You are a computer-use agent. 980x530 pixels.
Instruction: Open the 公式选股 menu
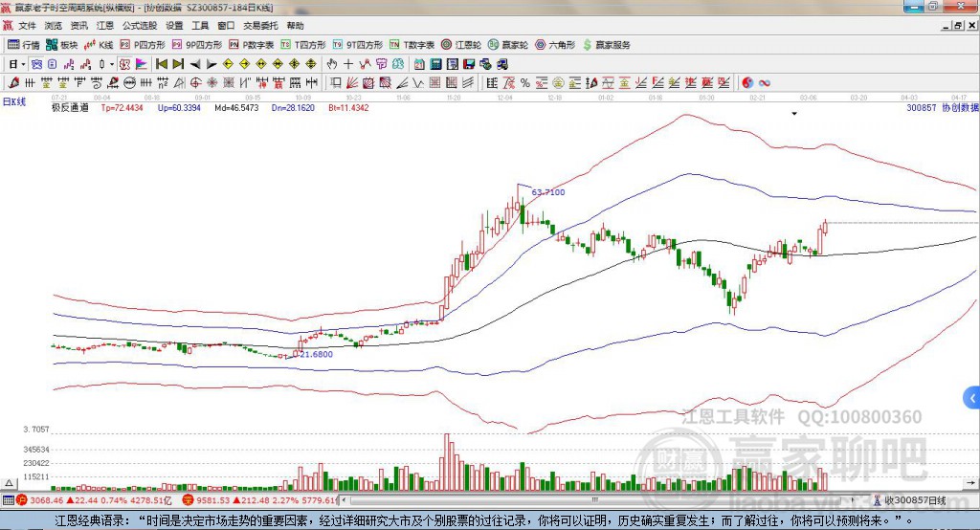pos(140,26)
